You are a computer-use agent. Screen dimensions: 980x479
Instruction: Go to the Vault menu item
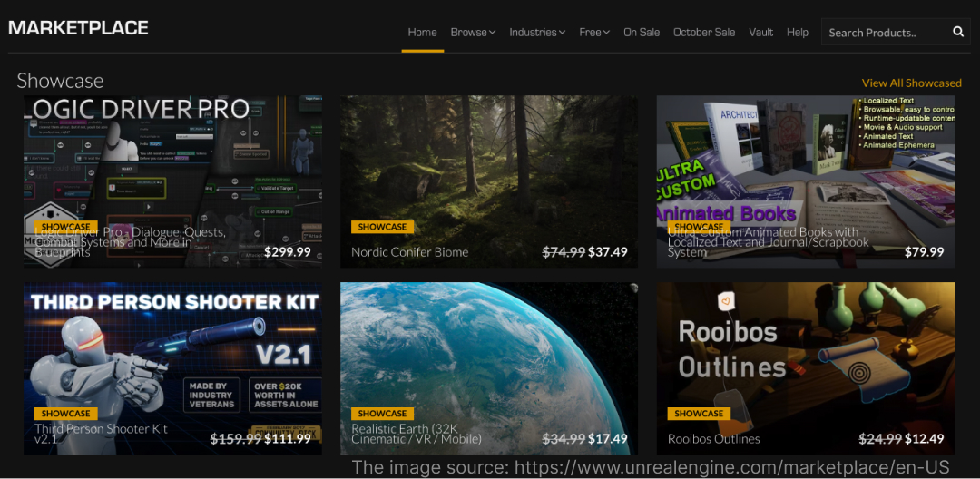(x=760, y=33)
